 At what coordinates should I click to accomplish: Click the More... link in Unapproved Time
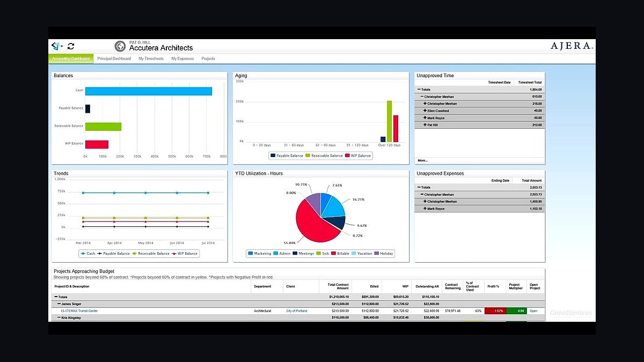pyautogui.click(x=422, y=160)
